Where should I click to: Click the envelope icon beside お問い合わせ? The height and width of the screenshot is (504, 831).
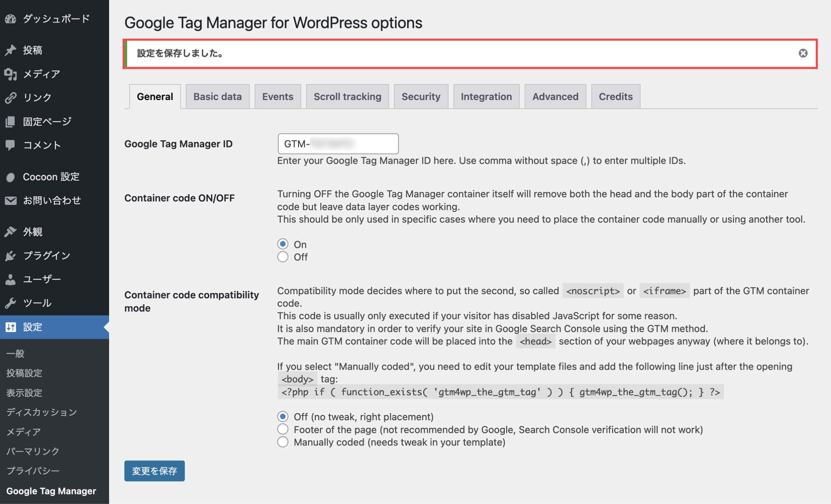point(11,200)
